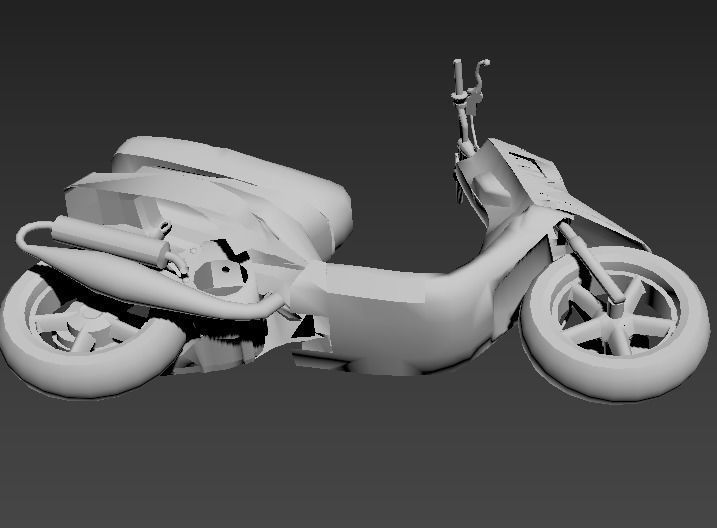Select the front fork shock absorber
The width and height of the screenshot is (717, 528).
(x=592, y=263)
